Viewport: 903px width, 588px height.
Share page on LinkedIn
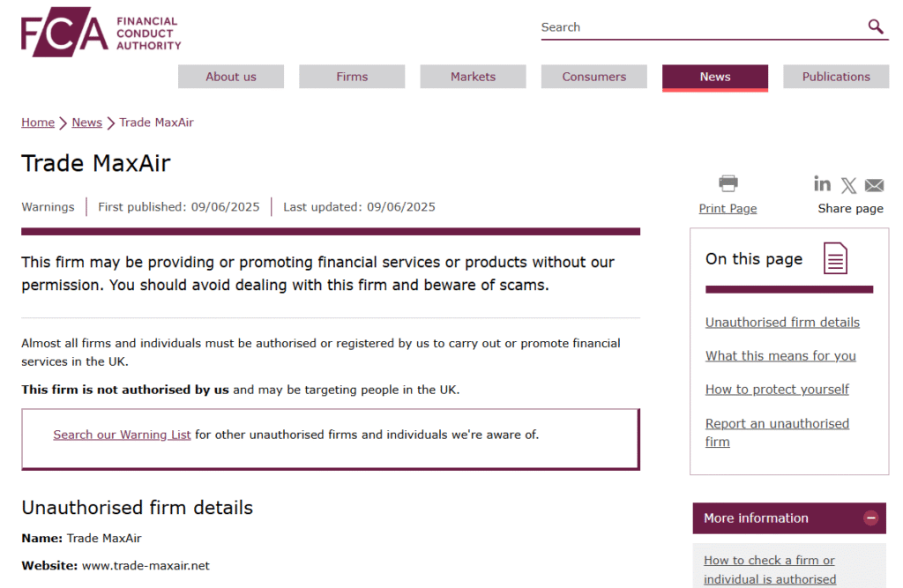tap(822, 183)
